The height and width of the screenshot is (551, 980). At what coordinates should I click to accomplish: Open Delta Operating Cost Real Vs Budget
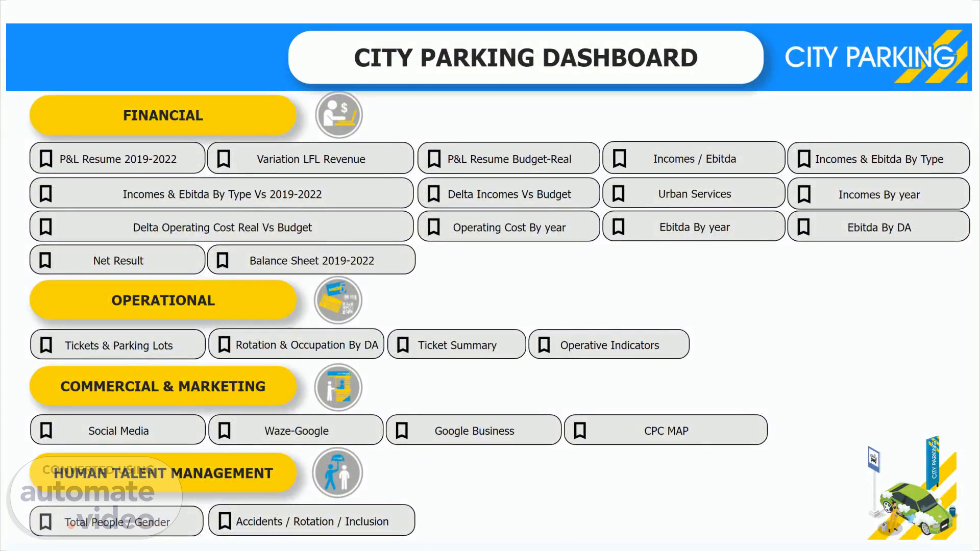[222, 227]
